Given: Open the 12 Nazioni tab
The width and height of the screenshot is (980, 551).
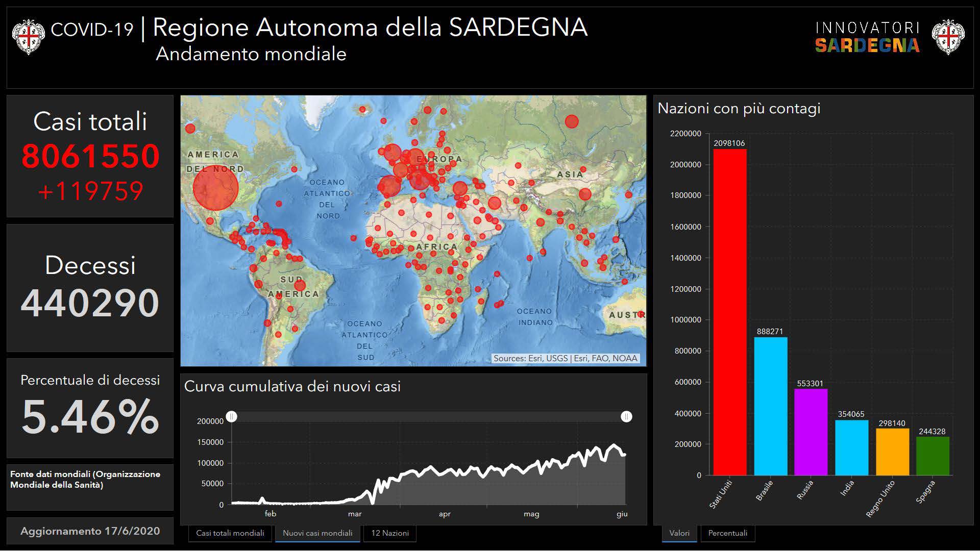Looking at the screenshot, I should click(x=389, y=533).
